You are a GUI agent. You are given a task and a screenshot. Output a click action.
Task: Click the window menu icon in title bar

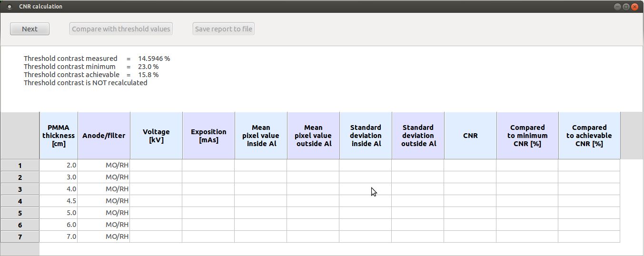pos(10,7)
